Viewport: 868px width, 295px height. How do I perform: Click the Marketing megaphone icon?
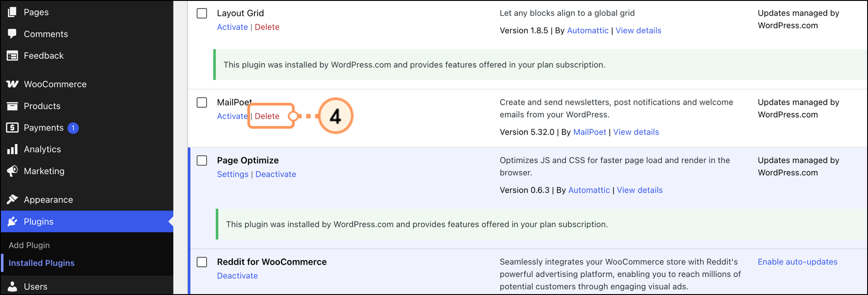[12, 171]
